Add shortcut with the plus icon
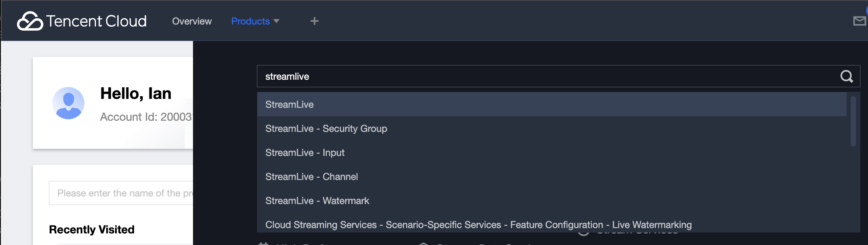 point(314,21)
